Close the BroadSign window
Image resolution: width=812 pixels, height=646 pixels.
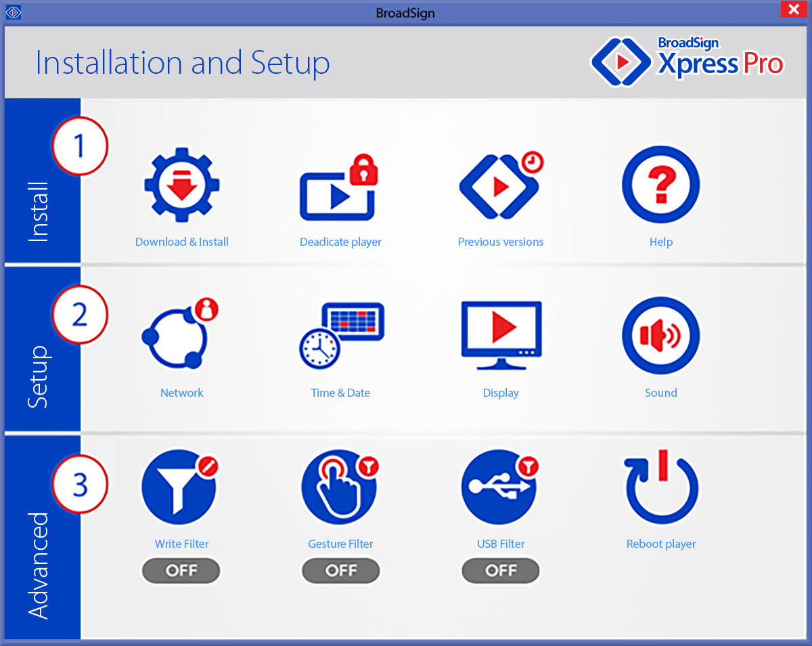(794, 10)
